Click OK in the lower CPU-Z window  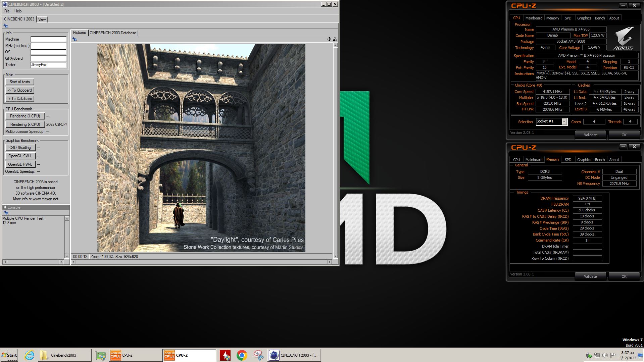click(x=624, y=276)
